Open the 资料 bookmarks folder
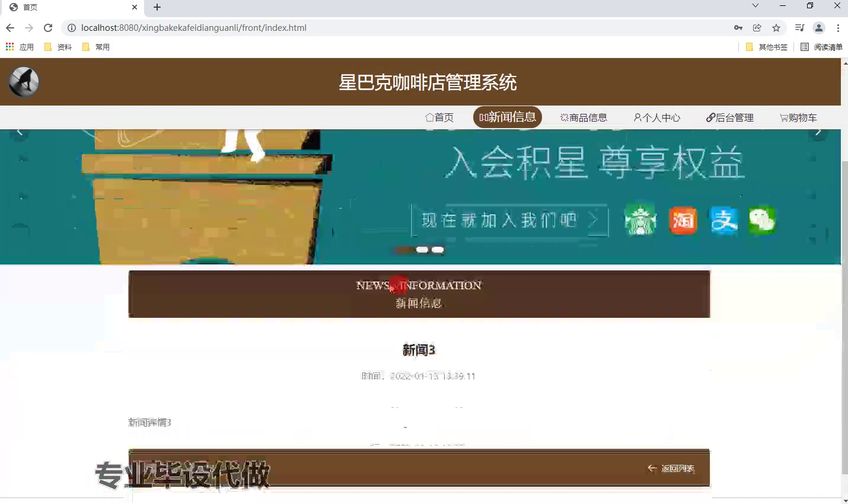848x504 pixels. point(58,47)
